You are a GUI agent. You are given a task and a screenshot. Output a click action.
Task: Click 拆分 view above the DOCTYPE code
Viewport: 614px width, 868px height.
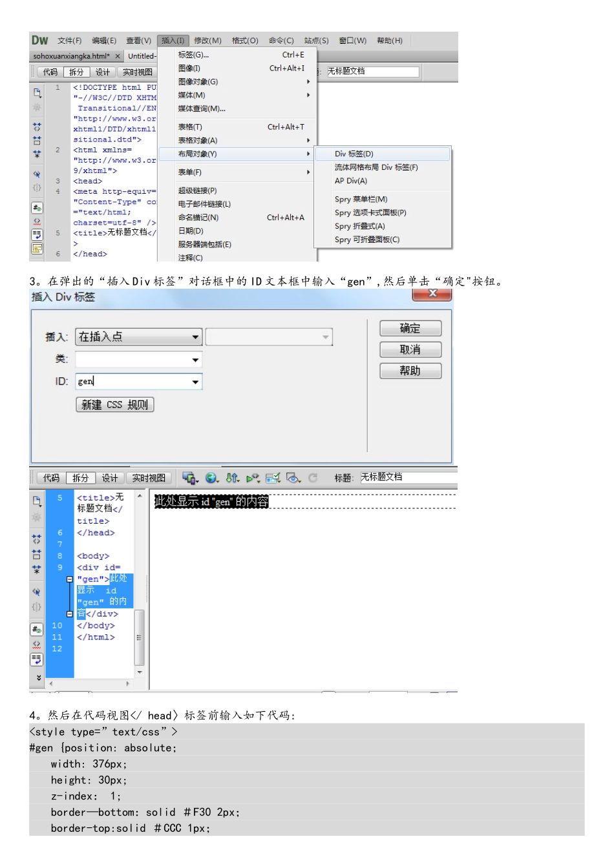click(x=76, y=72)
